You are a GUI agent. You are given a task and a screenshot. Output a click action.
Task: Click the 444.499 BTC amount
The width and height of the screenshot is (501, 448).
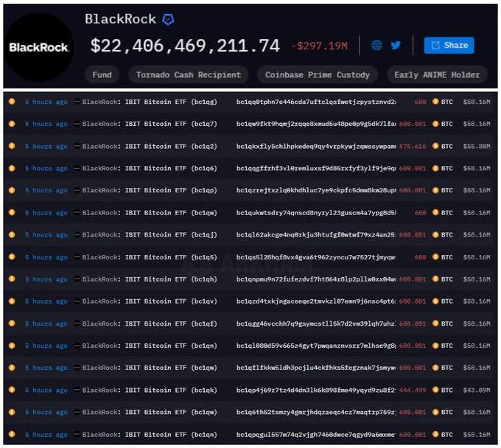click(413, 391)
